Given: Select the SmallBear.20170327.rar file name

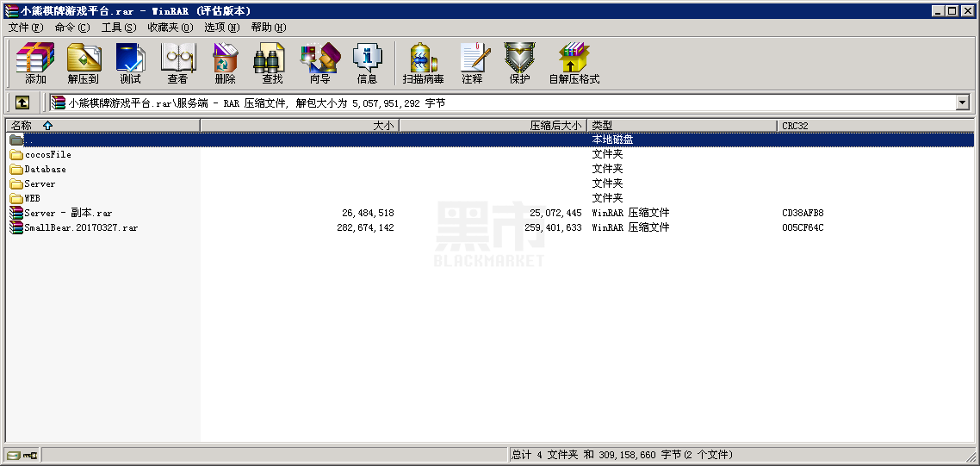Looking at the screenshot, I should 81,227.
